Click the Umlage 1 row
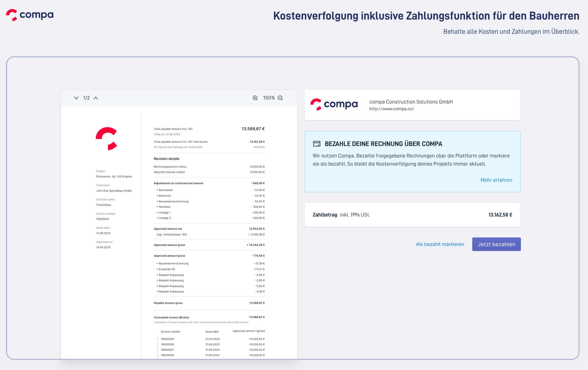Screen dimensions: 588x370 pyautogui.click(x=211, y=212)
